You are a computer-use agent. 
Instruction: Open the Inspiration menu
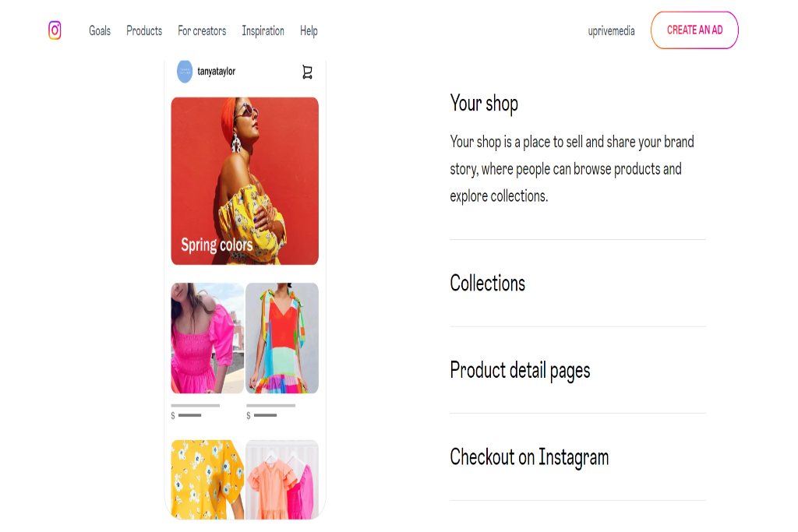263,31
